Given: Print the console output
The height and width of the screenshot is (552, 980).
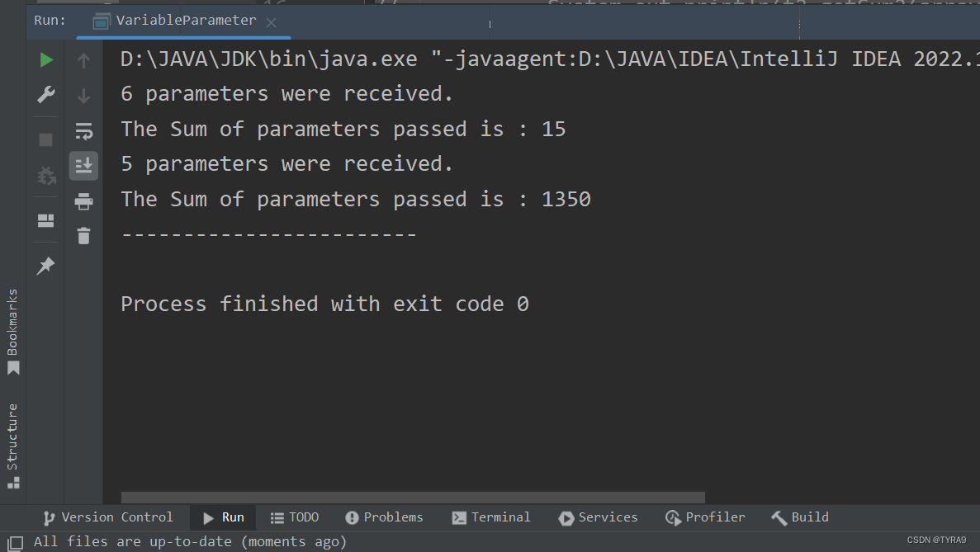Looking at the screenshot, I should [83, 201].
